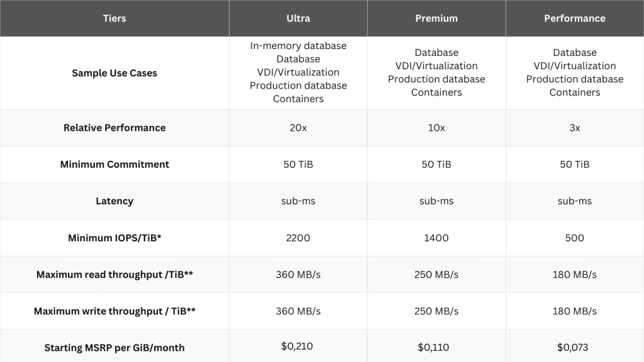This screenshot has width=644, height=362.
Task: Click the Minimum Commitment row label
Action: (114, 164)
